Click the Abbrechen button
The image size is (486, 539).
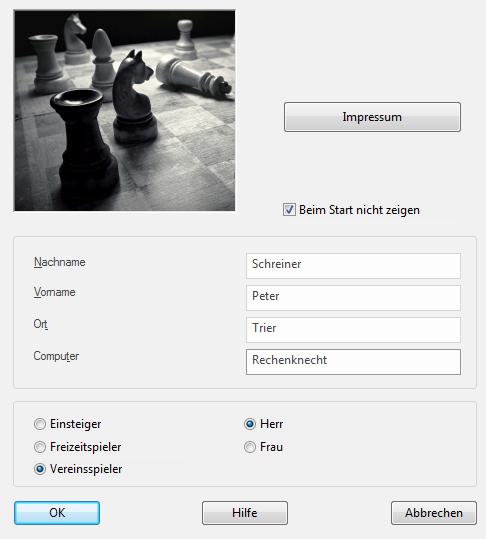coord(434,513)
